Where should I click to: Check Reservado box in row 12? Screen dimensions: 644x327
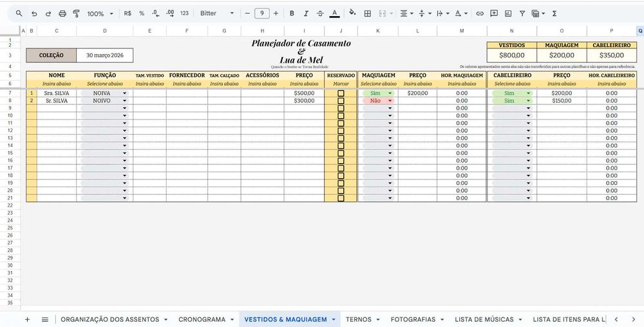click(x=341, y=131)
